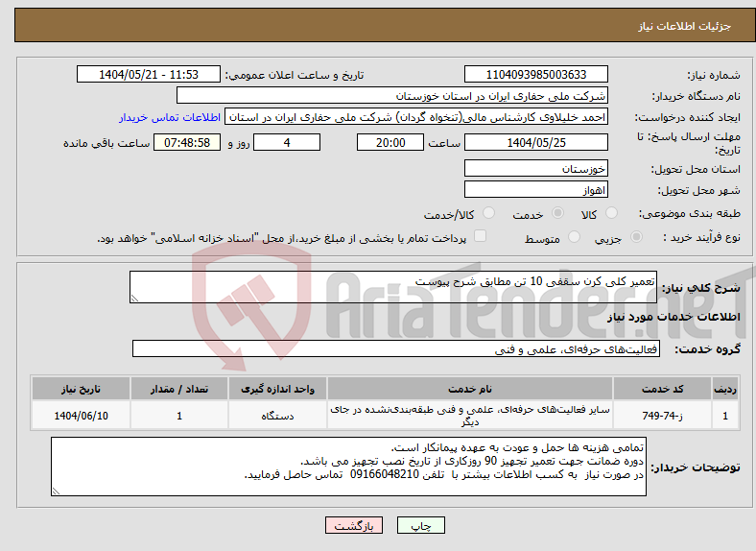Click the گروه خدمت label
The width and height of the screenshot is (756, 551).
707,348
